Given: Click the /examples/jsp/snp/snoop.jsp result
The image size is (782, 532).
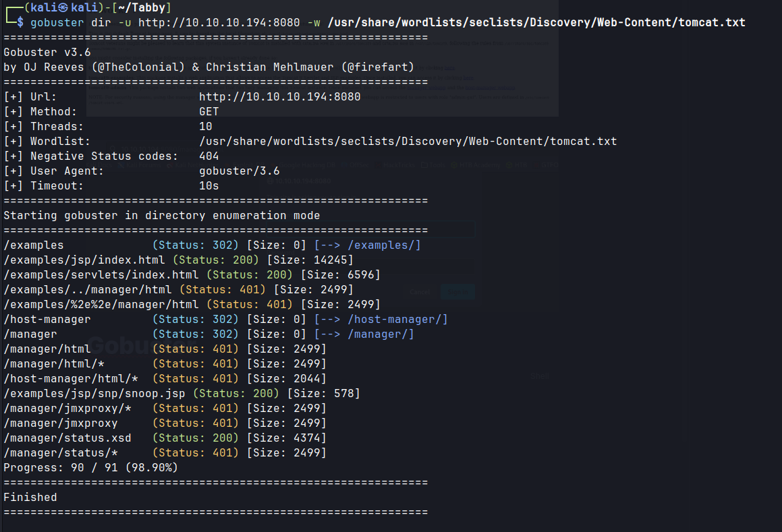Looking at the screenshot, I should pos(94,394).
